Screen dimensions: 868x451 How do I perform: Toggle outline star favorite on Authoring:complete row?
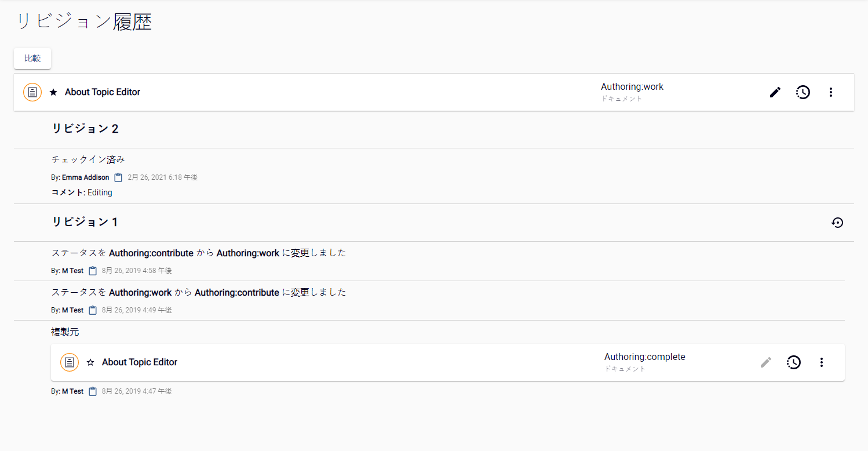(90, 362)
